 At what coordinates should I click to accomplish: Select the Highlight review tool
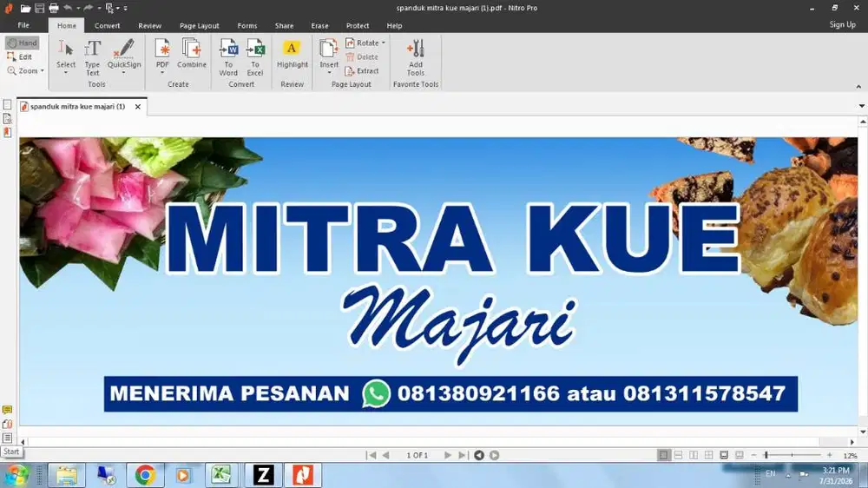[x=293, y=55]
